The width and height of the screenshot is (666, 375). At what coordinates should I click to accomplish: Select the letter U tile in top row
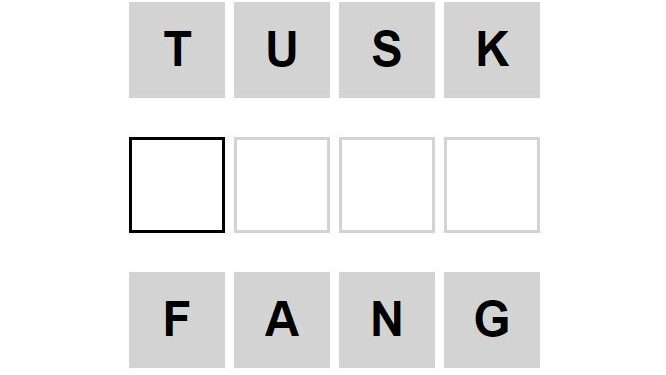tap(282, 50)
